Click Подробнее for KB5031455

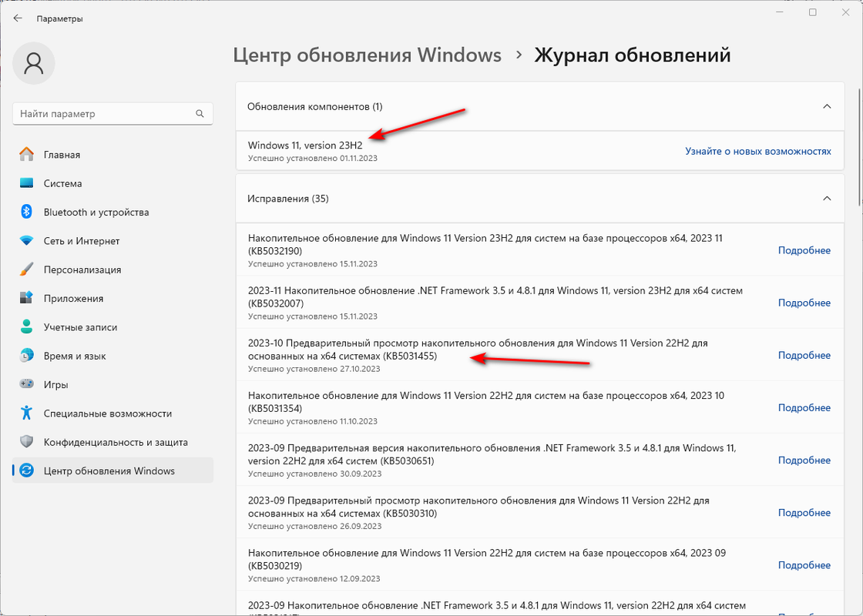[x=804, y=355]
